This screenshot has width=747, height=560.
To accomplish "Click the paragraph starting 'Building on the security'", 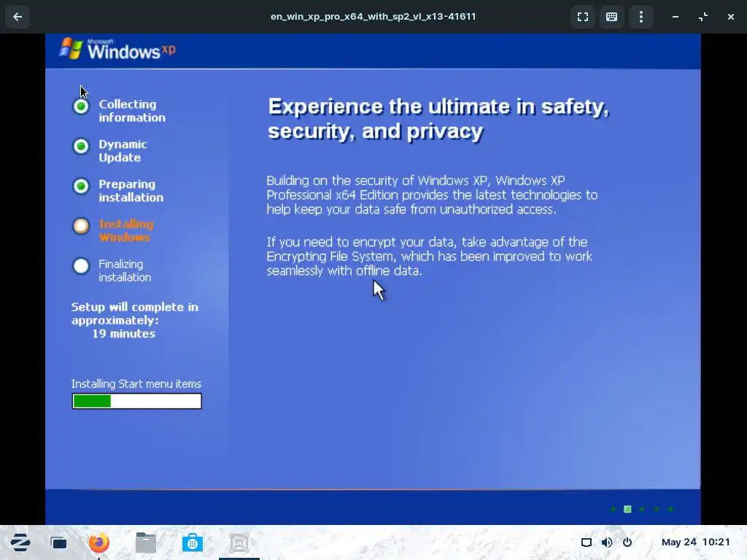I will tap(432, 195).
